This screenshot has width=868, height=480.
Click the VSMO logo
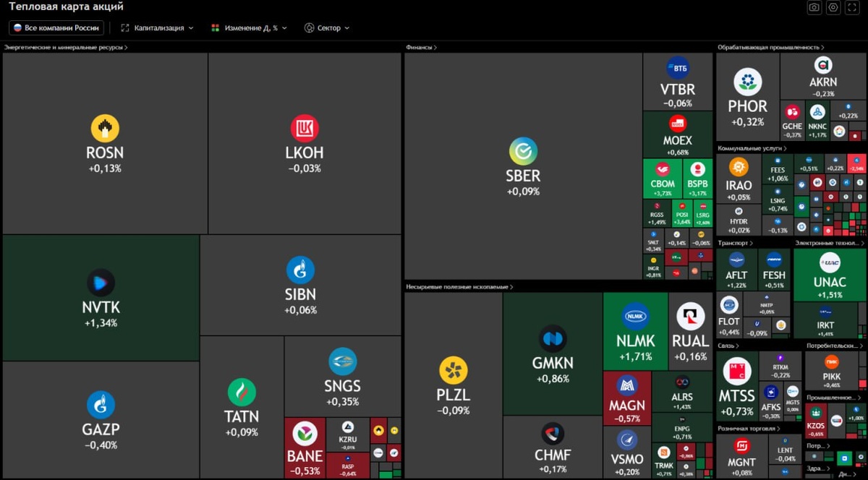(x=627, y=440)
